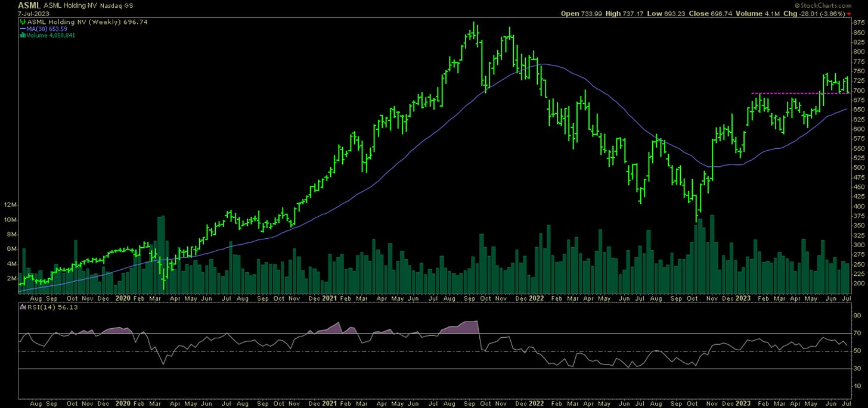Click the RSI(14) legend icon
Viewport: 868px width, 408px height.
coord(22,307)
